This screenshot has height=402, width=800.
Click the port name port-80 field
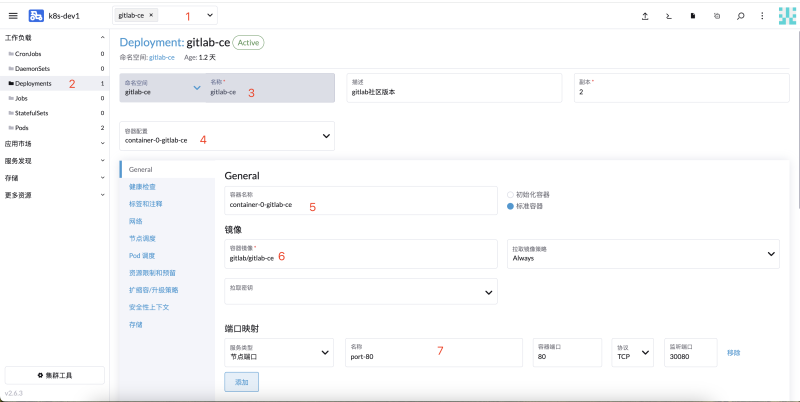(x=434, y=352)
